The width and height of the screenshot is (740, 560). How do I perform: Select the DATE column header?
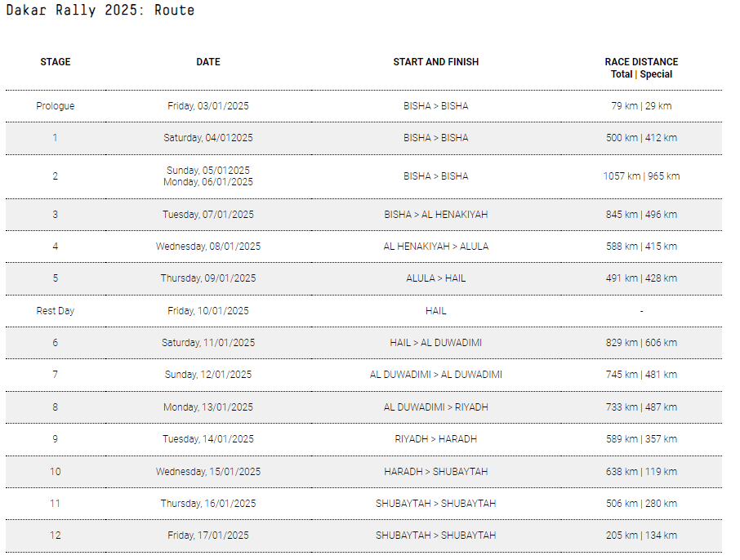click(x=208, y=62)
